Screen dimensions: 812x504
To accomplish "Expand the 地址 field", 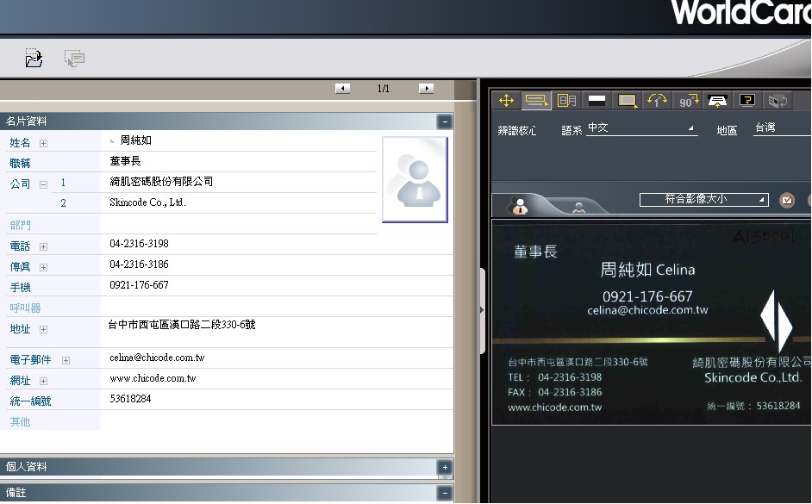I will [43, 330].
